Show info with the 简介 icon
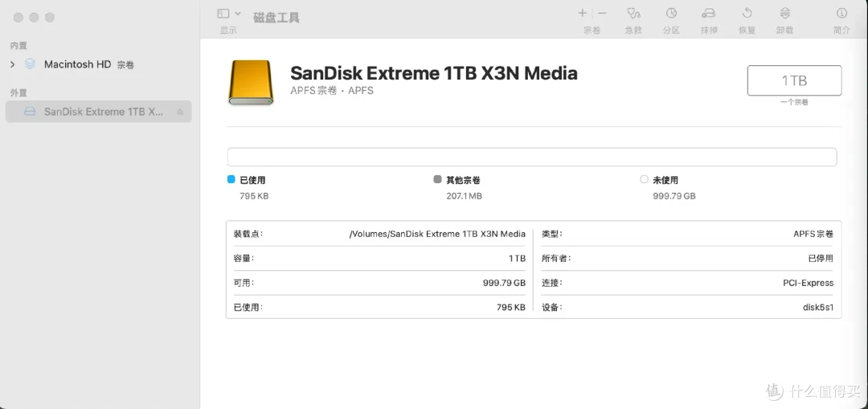 pos(841,14)
